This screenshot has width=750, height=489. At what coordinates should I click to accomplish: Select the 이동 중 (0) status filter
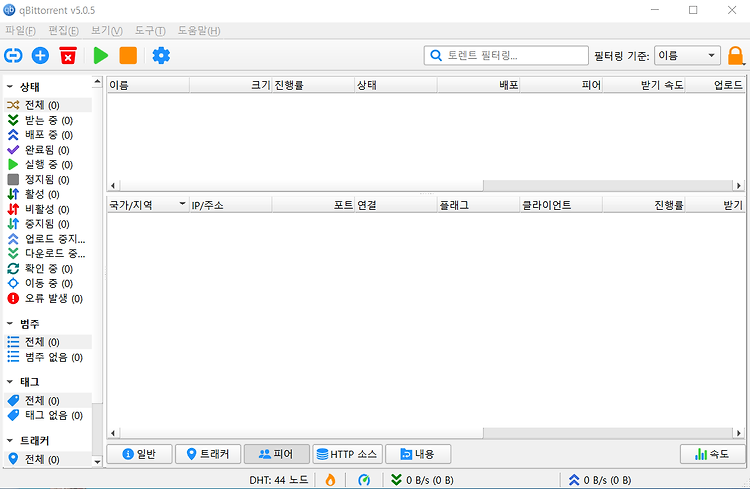[48, 283]
